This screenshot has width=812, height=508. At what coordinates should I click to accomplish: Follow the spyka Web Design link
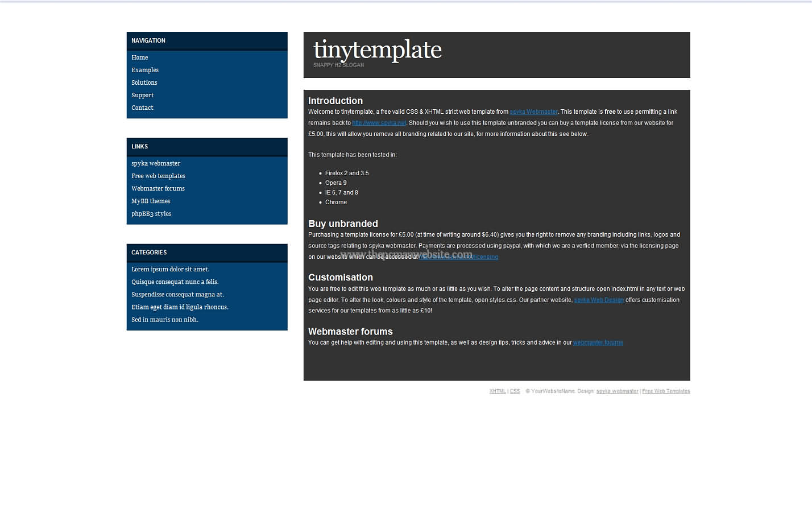click(x=599, y=300)
